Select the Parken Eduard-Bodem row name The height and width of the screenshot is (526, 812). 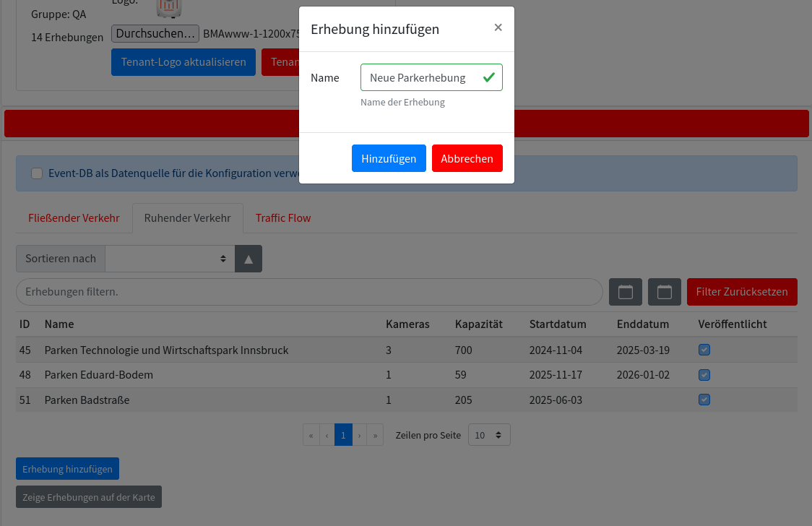pyautogui.click(x=99, y=375)
